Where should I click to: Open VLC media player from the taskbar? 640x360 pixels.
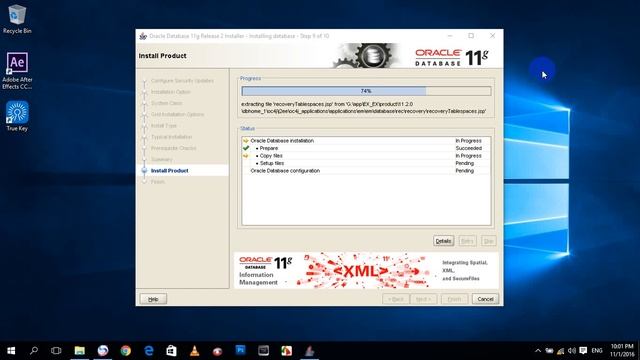(195, 351)
